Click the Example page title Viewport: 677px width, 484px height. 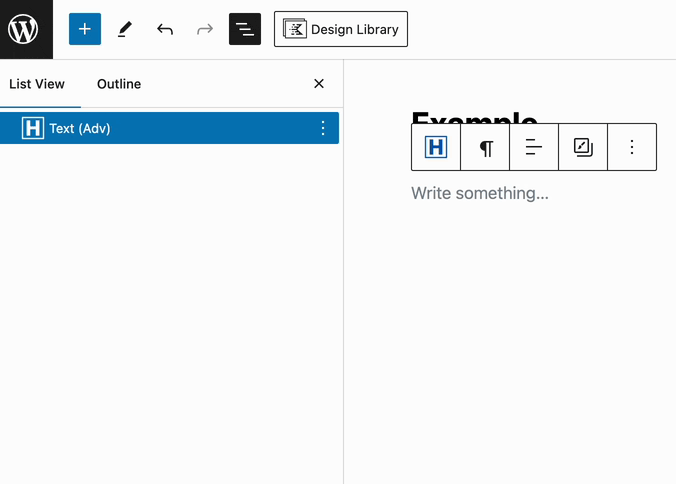(475, 115)
